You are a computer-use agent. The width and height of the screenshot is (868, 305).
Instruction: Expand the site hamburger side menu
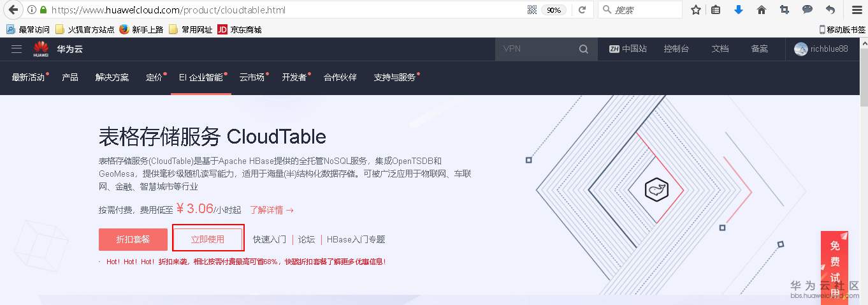point(17,49)
